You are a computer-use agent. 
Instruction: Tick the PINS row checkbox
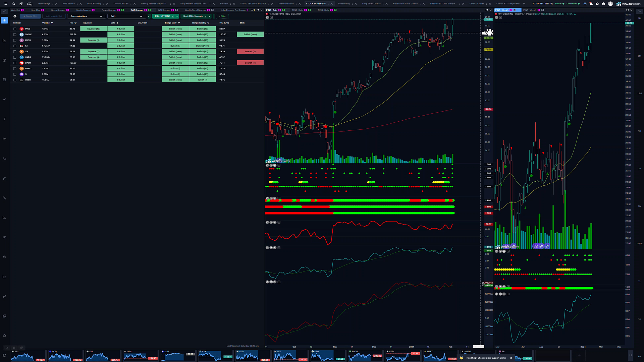click(15, 29)
